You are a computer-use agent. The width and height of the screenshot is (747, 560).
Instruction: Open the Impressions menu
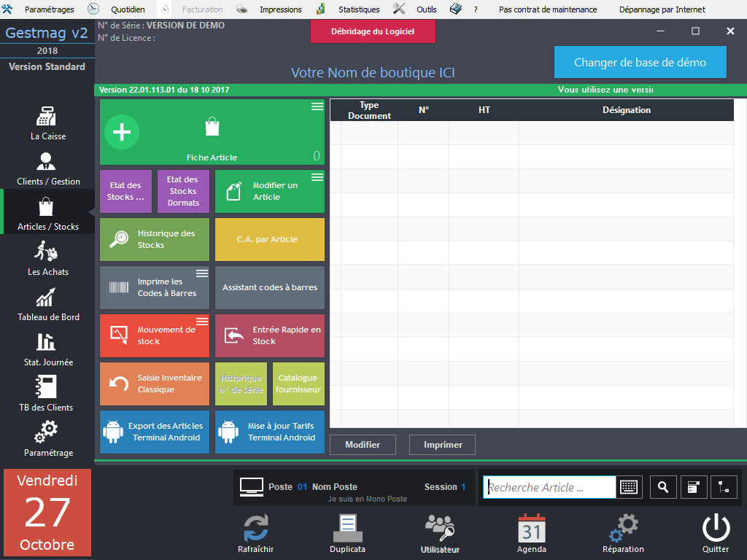click(x=281, y=9)
